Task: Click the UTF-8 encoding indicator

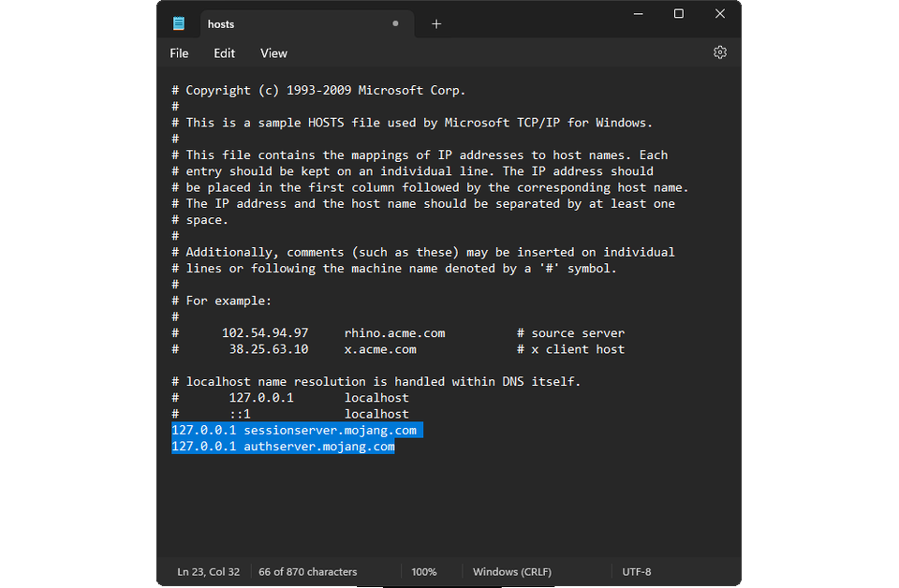Action: point(637,571)
